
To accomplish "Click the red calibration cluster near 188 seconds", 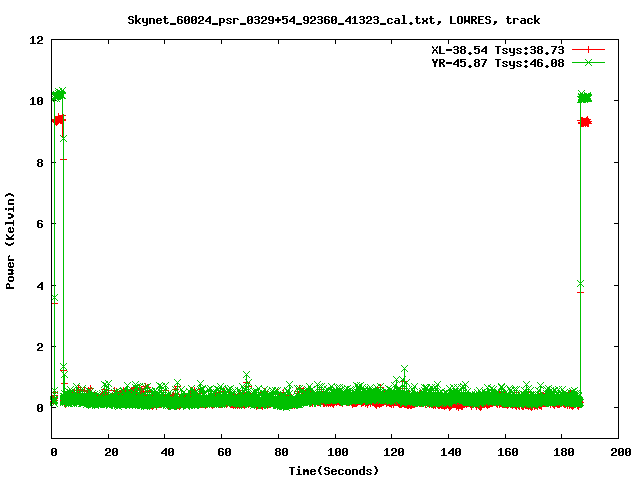I will point(585,122).
